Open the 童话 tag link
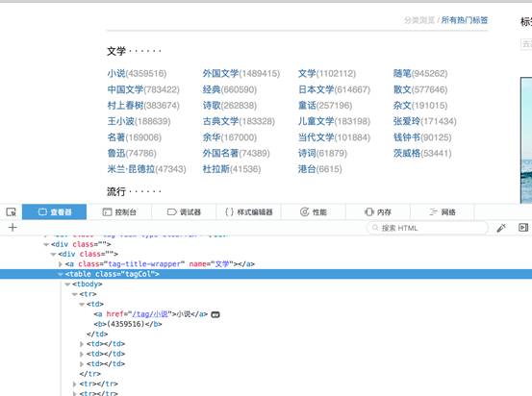 (x=307, y=106)
